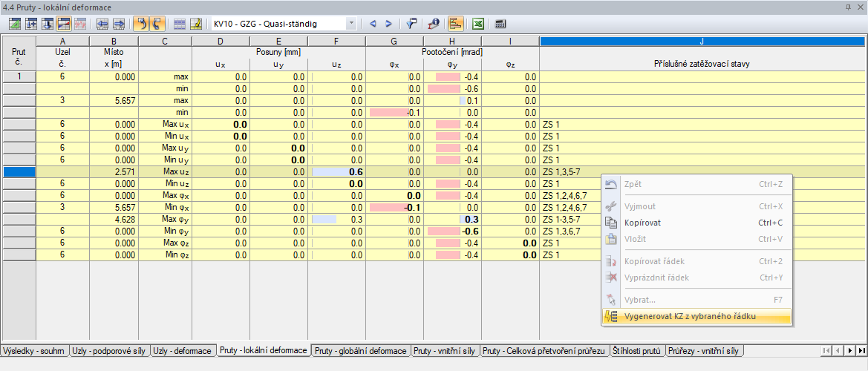Select column header D

[221, 41]
